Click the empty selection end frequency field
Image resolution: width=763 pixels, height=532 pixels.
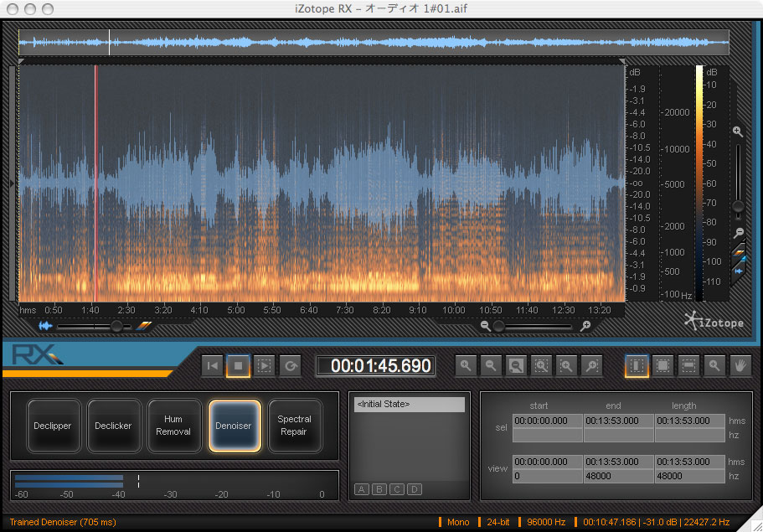(618, 435)
